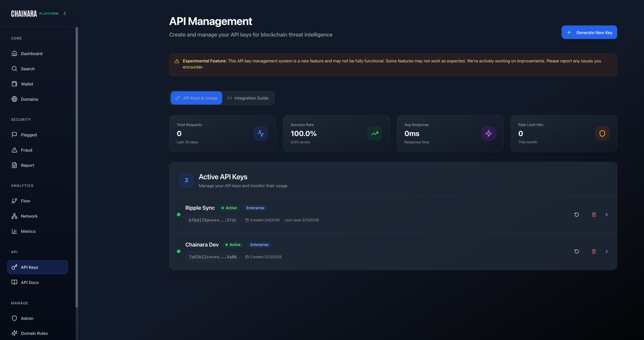This screenshot has width=644, height=340.
Task: Collapse the sidebar with the chevron
Action: point(65,13)
